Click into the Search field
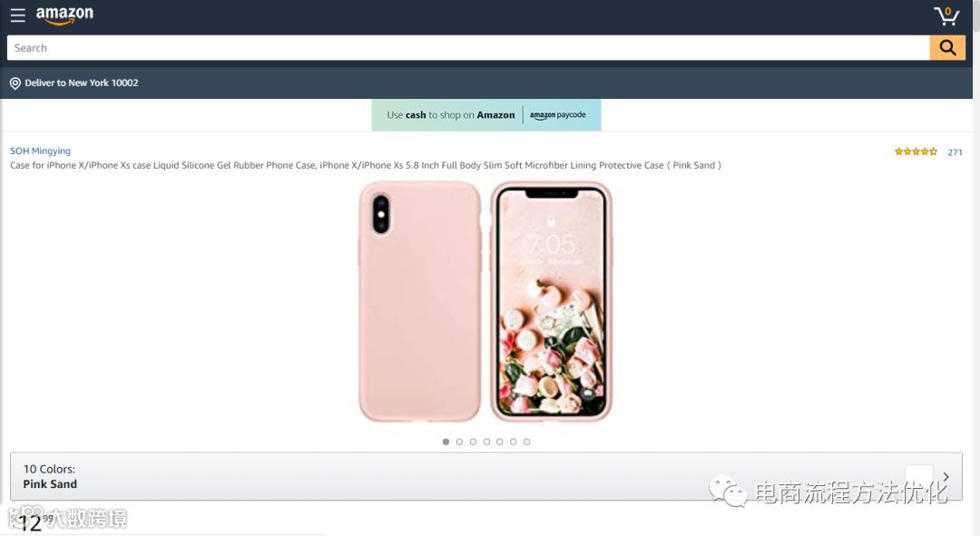 468,48
